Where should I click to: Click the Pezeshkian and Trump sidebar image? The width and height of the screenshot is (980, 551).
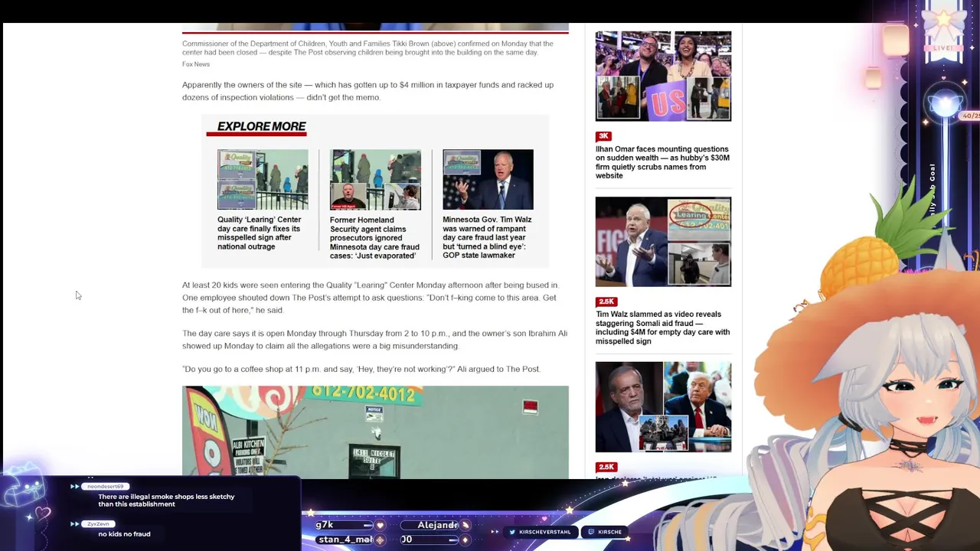point(663,406)
